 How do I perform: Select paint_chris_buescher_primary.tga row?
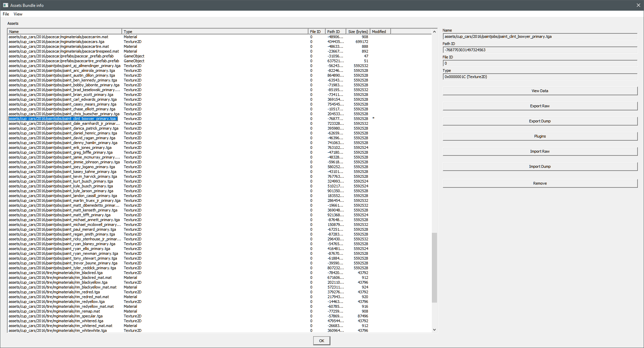[x=219, y=114]
